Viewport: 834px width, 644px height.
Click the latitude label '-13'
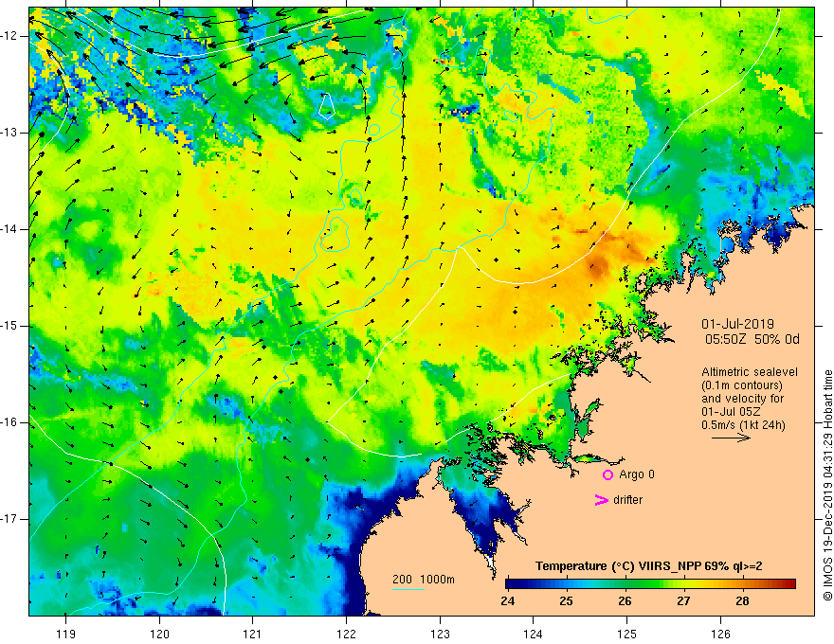tap(10, 133)
